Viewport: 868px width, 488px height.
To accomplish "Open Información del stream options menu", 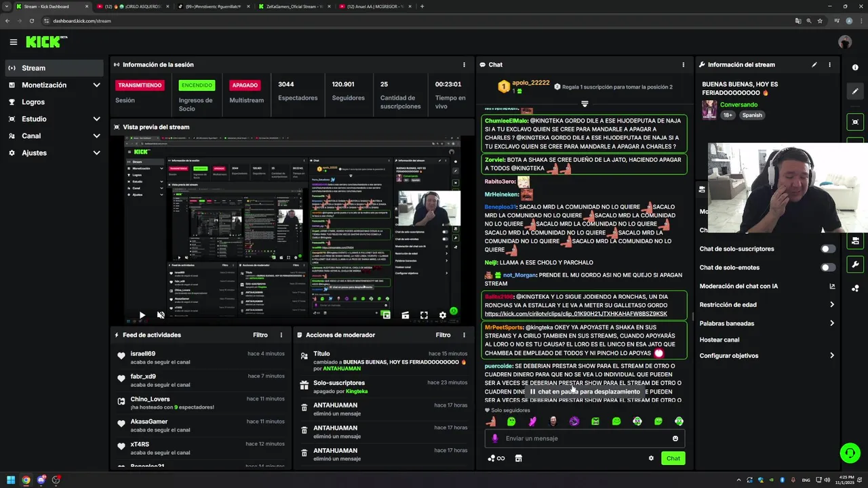I will click(x=829, y=65).
